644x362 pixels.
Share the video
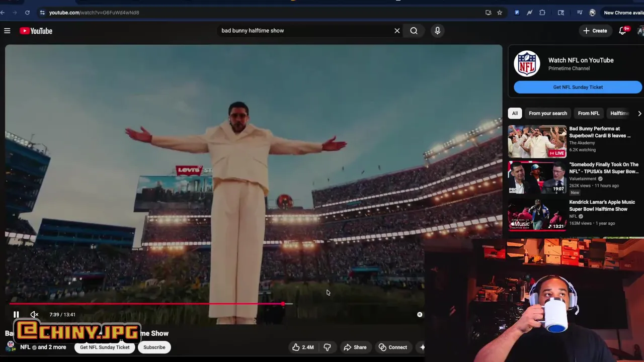(x=355, y=347)
